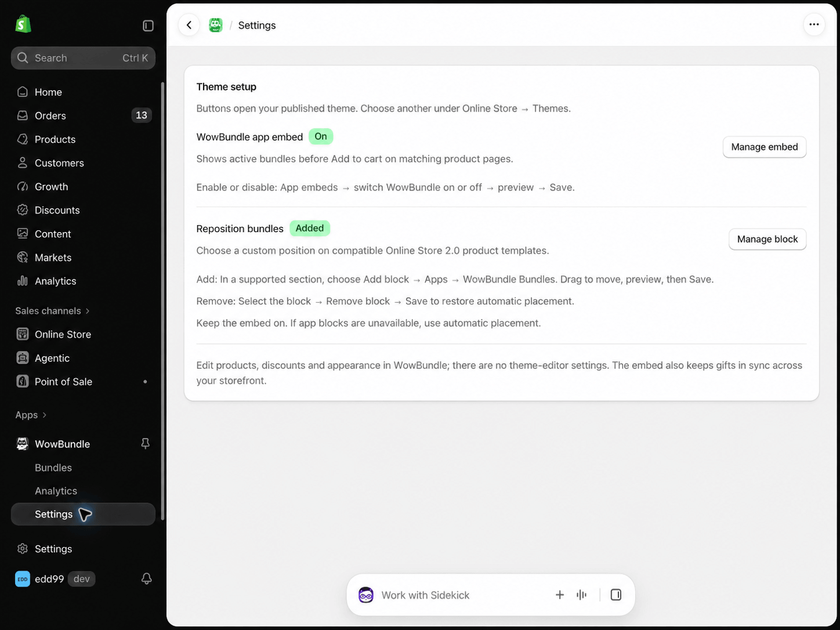840x630 pixels.
Task: Go to Growth section
Action: pyautogui.click(x=83, y=187)
